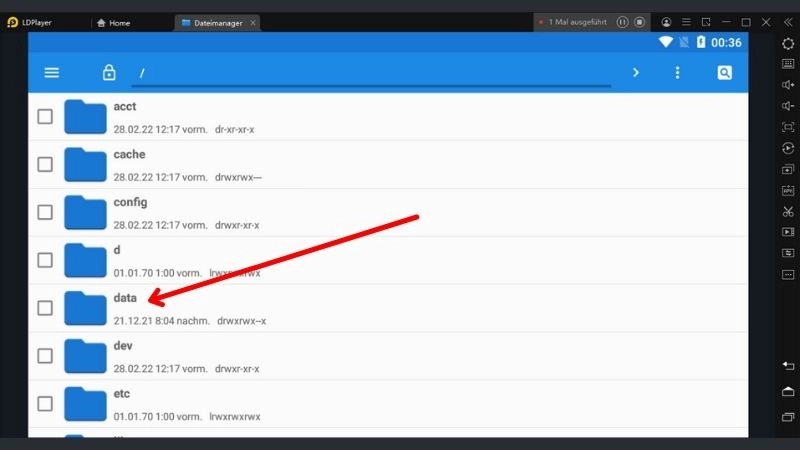Tap the Android home button
800x450 pixels.
788,391
